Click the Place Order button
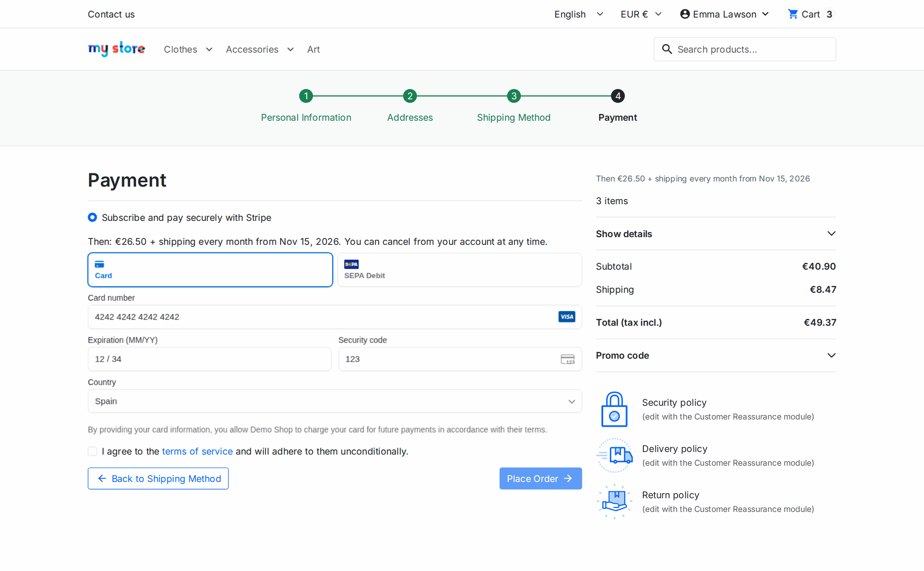 [x=541, y=479]
